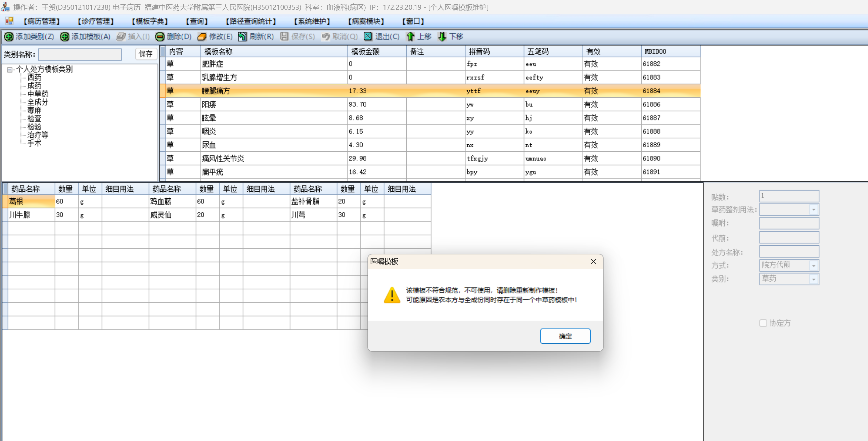Open the 方式 院方代煎 dropdown
The width and height of the screenshot is (868, 441).
pos(813,265)
